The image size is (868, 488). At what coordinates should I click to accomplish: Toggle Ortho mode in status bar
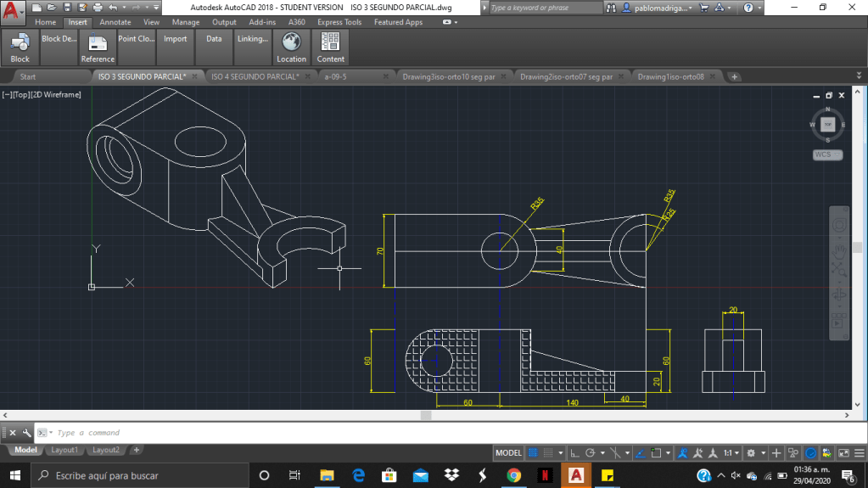click(x=575, y=453)
